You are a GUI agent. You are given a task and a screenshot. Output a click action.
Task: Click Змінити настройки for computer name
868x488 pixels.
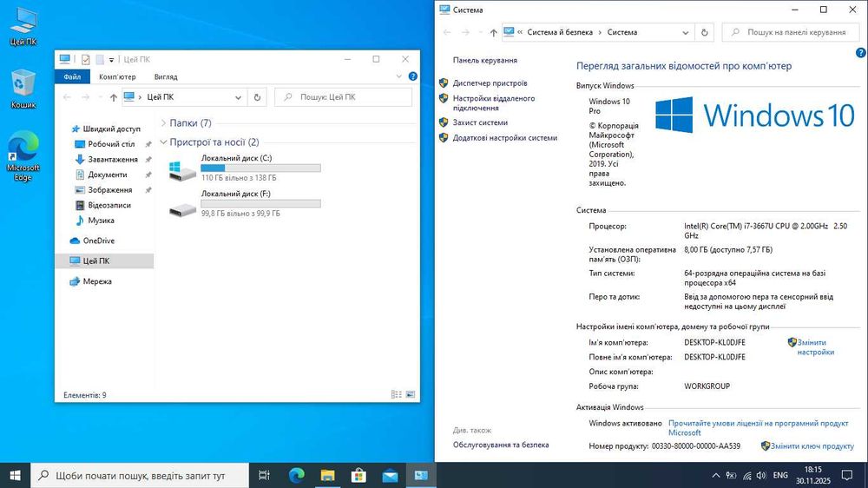coord(815,347)
